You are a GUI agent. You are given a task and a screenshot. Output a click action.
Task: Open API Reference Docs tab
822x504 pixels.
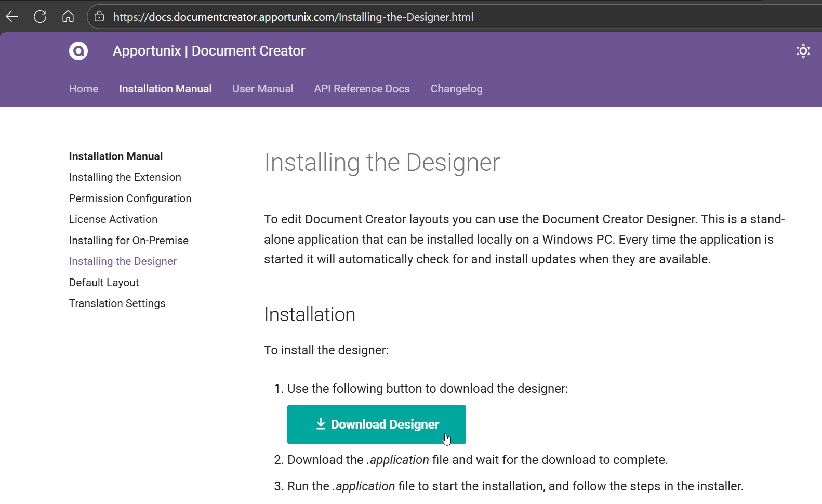click(362, 89)
